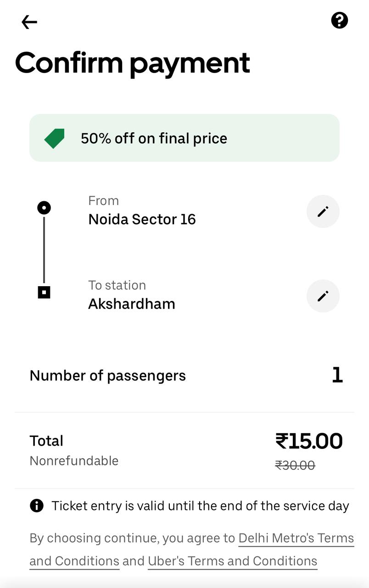Tap the info icon beside ticket validity
369x588 pixels.
click(37, 506)
